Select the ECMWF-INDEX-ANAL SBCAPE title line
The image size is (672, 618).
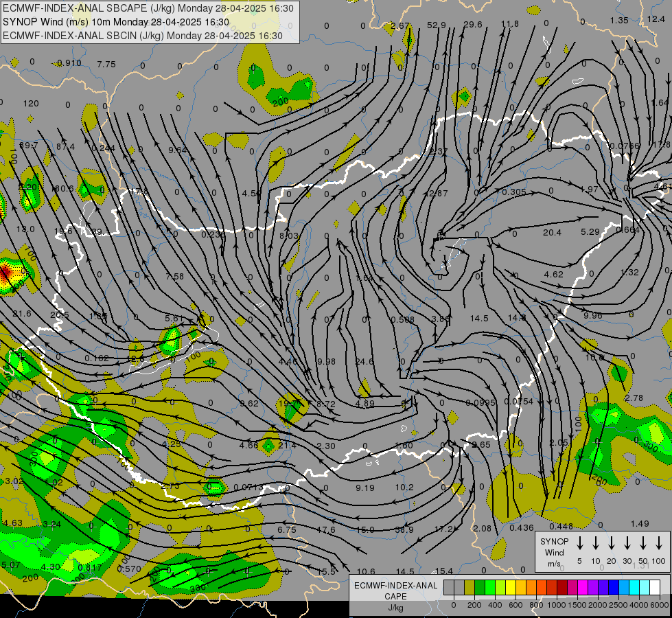coord(148,8)
